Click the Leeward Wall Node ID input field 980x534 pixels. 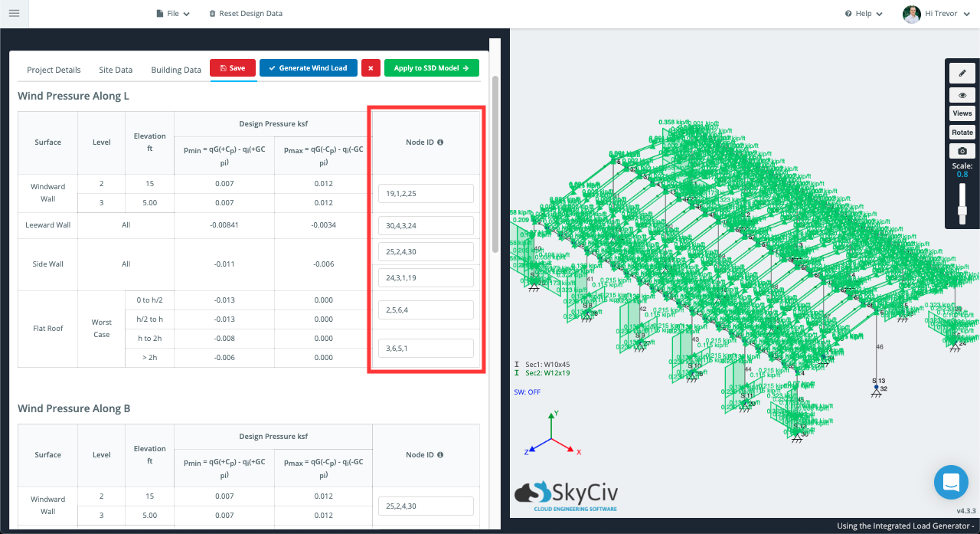426,225
